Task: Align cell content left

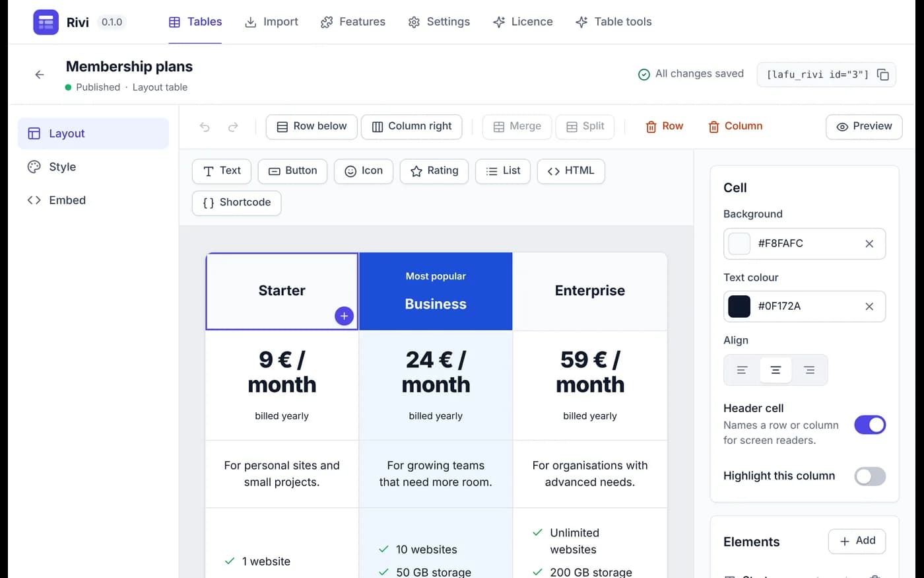Action: click(x=742, y=371)
